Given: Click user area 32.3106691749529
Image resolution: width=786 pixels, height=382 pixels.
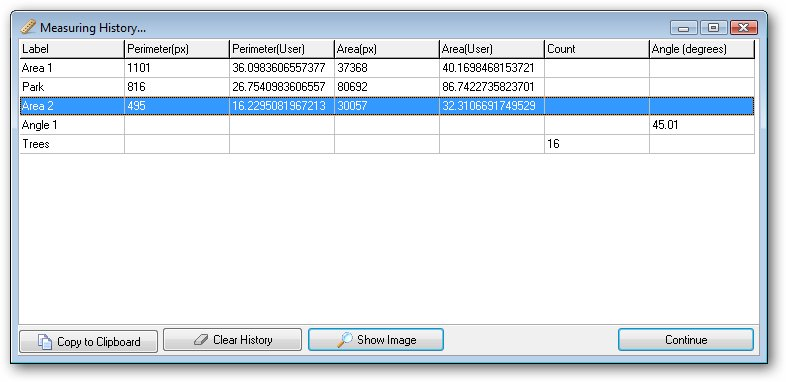Looking at the screenshot, I should [x=489, y=106].
